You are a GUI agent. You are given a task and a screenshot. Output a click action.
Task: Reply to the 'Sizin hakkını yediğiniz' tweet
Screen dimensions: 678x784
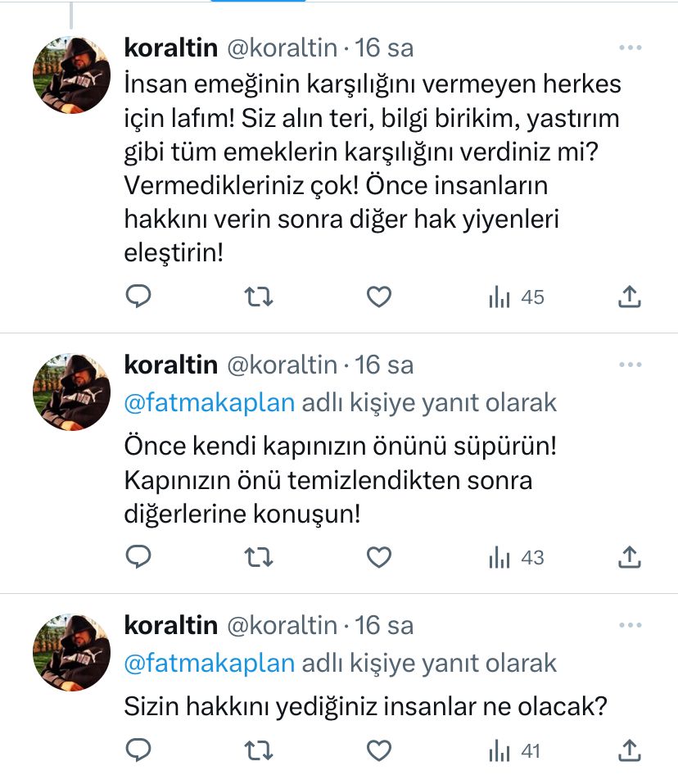138,750
